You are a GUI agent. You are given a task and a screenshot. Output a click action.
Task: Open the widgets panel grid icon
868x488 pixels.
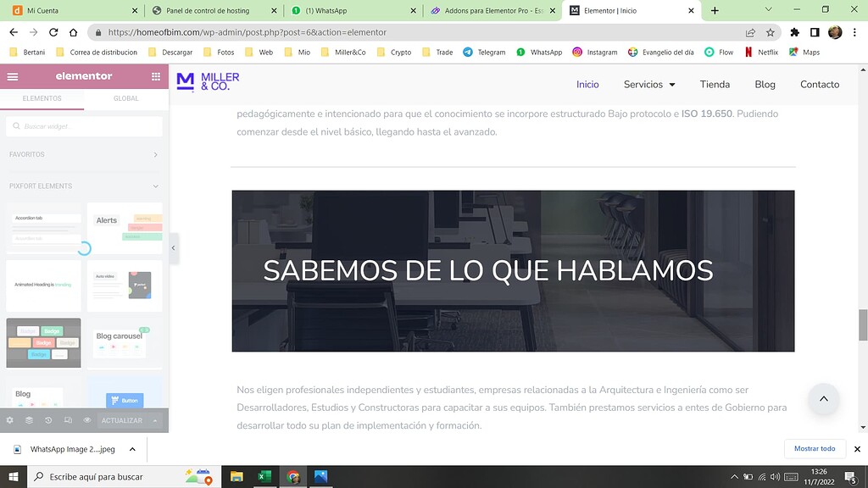tap(154, 76)
